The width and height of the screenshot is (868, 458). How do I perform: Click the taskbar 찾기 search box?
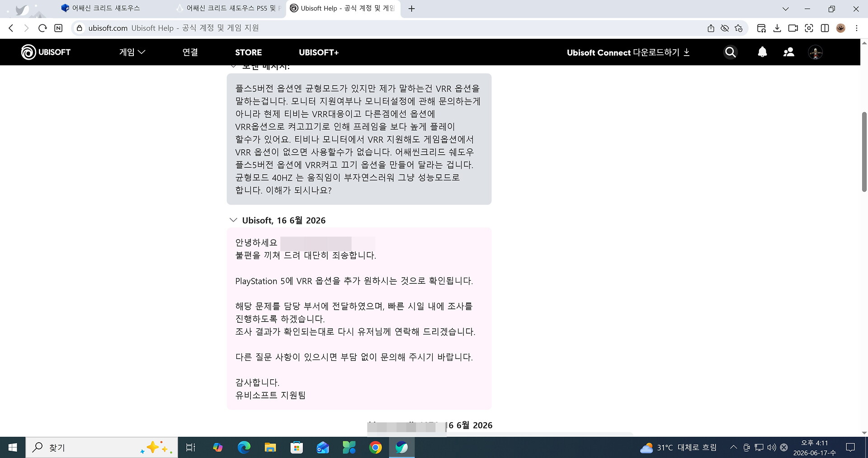click(102, 448)
